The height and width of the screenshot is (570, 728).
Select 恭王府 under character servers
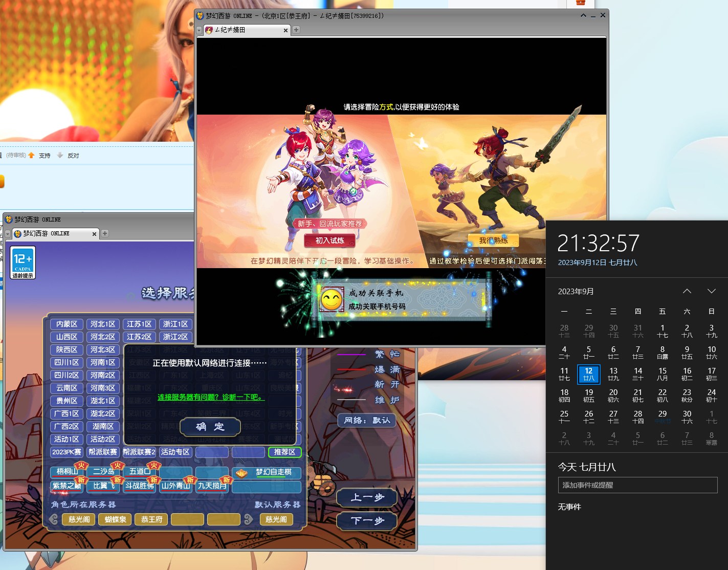point(151,520)
